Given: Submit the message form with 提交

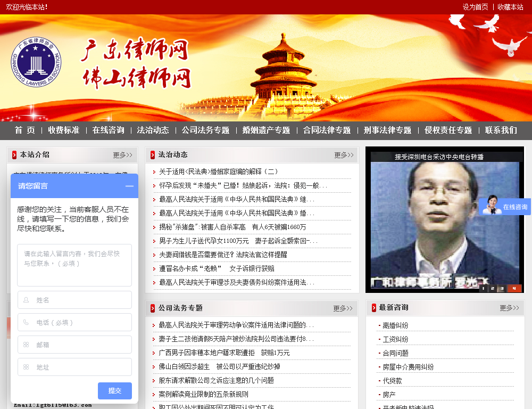Looking at the screenshot, I should [x=115, y=391].
